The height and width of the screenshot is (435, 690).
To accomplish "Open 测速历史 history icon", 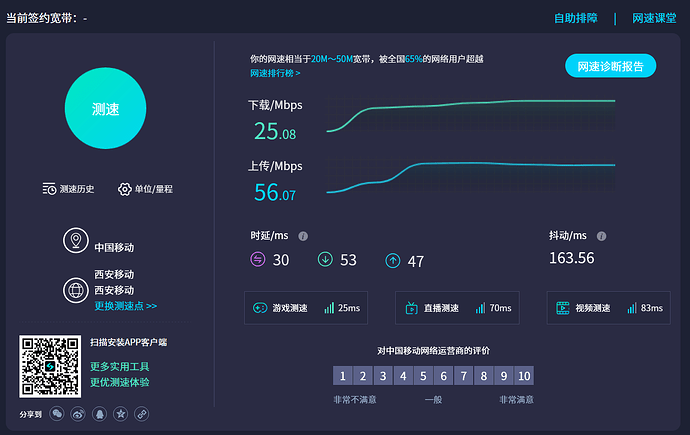I will coord(49,189).
